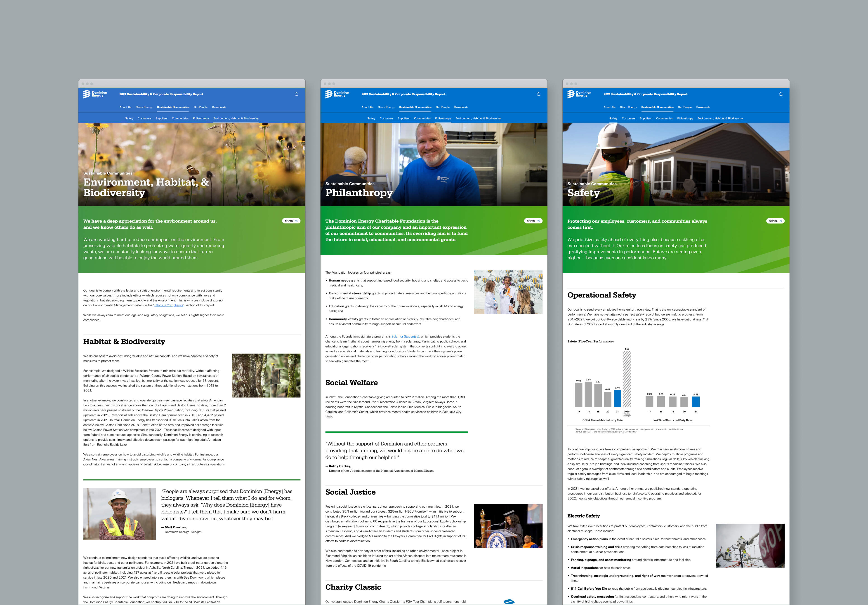The image size is (868, 605).
Task: Click report title link in Safety page header
Action: [645, 94]
